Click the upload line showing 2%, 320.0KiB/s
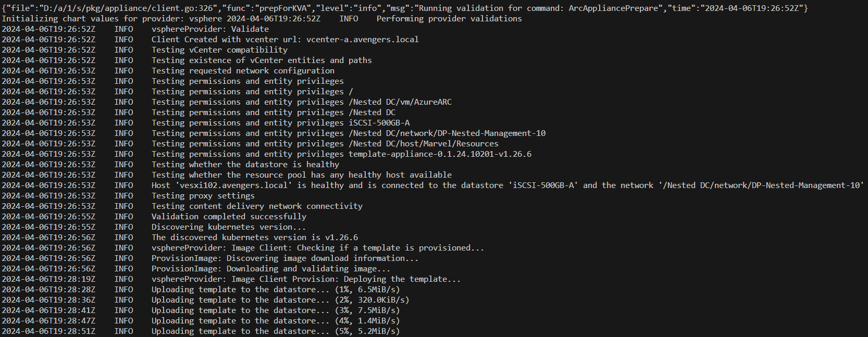This screenshot has width=868, height=337. (280, 300)
